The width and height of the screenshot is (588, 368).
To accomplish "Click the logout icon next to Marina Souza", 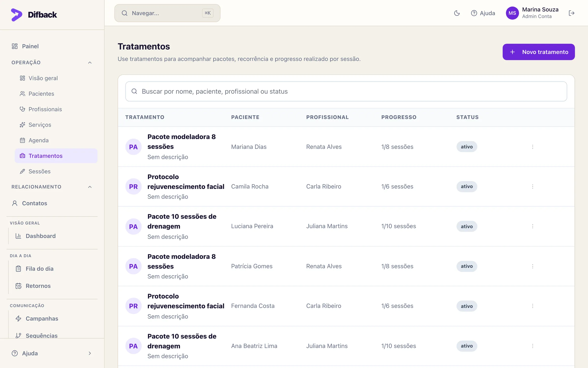I will [x=571, y=13].
